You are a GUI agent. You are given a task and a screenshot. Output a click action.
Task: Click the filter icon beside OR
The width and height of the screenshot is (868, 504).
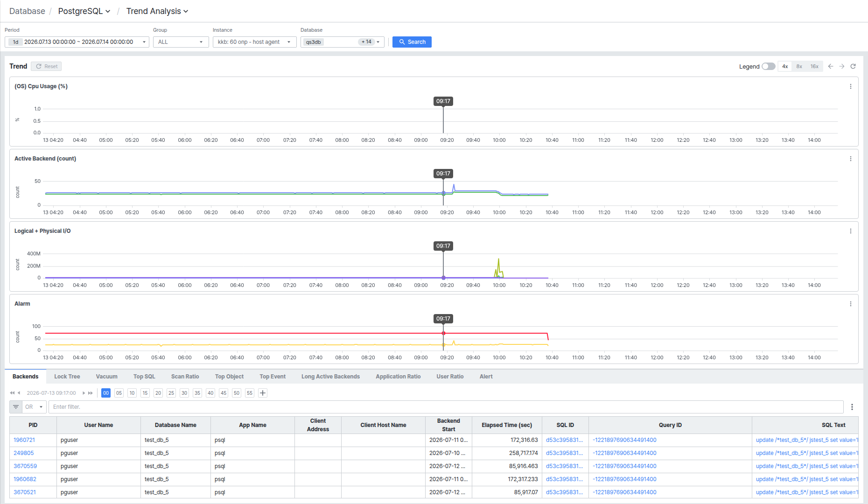(x=16, y=407)
